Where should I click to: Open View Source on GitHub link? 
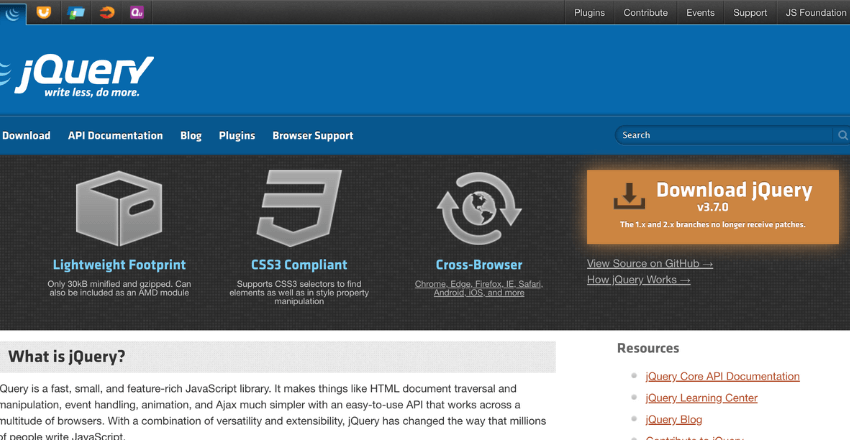(x=650, y=264)
